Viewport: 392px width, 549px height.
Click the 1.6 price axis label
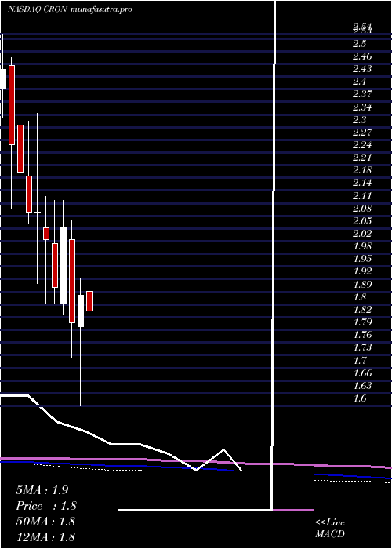tap(360, 398)
